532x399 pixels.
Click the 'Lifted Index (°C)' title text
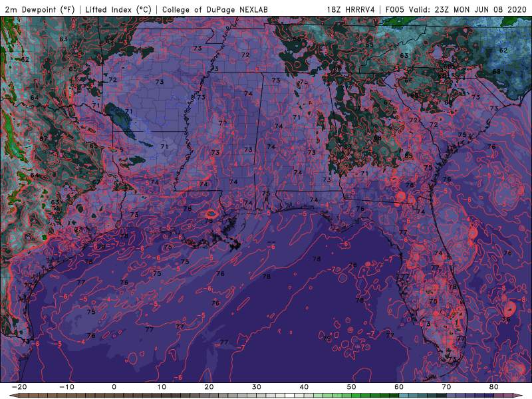pyautogui.click(x=118, y=9)
